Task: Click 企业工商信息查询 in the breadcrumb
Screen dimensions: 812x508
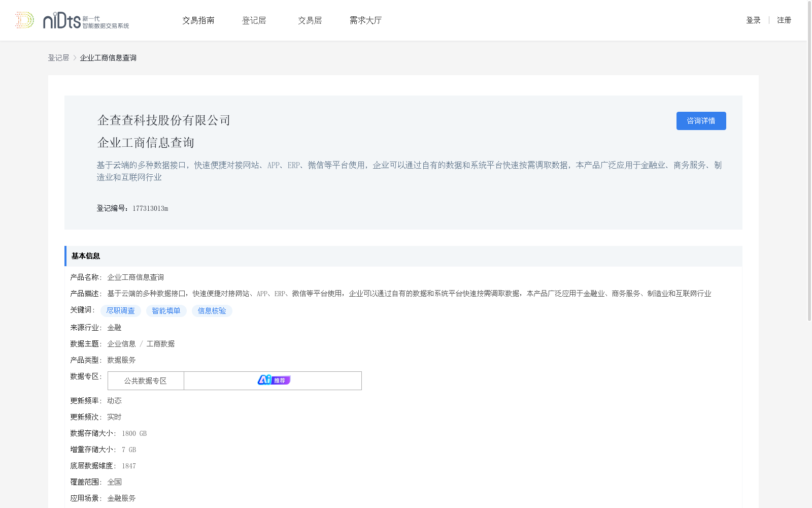Action: click(x=108, y=58)
